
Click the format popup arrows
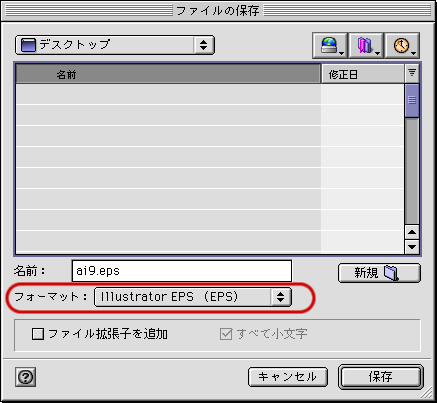[x=280, y=297]
